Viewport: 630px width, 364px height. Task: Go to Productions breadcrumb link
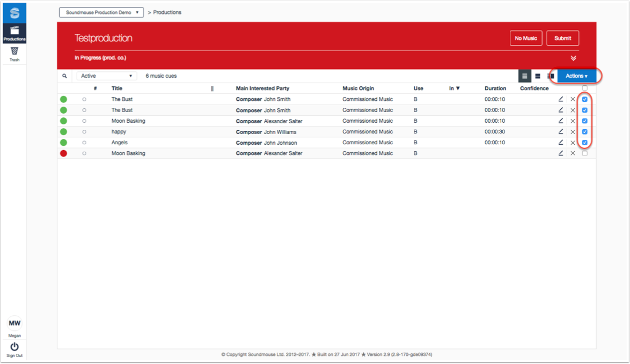[x=167, y=12]
